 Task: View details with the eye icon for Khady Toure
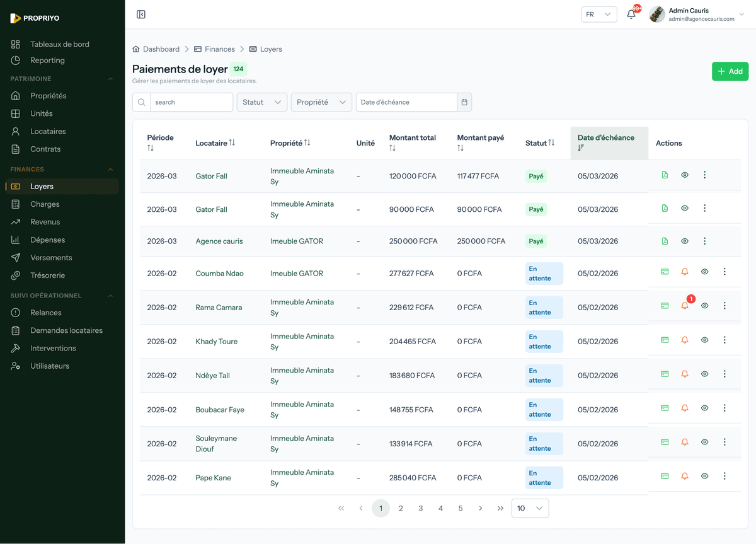click(x=704, y=340)
